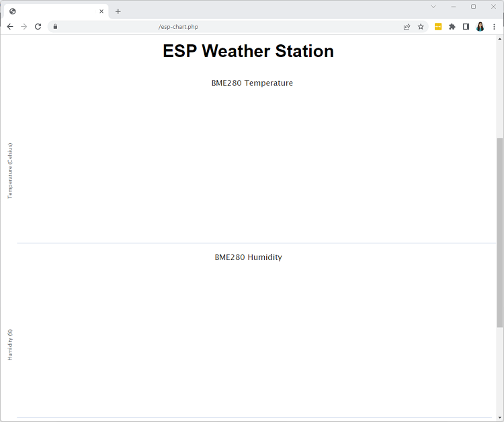Reload the esp-chart.php page
This screenshot has height=422, width=504.
[38, 27]
